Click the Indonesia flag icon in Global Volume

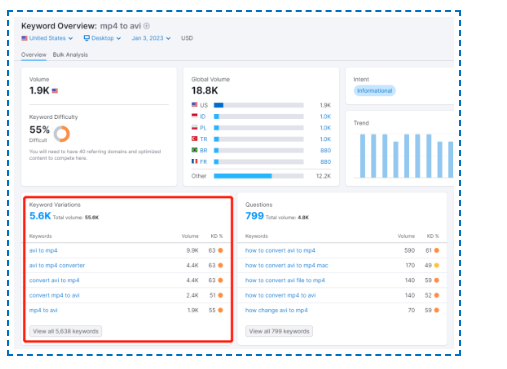194,116
